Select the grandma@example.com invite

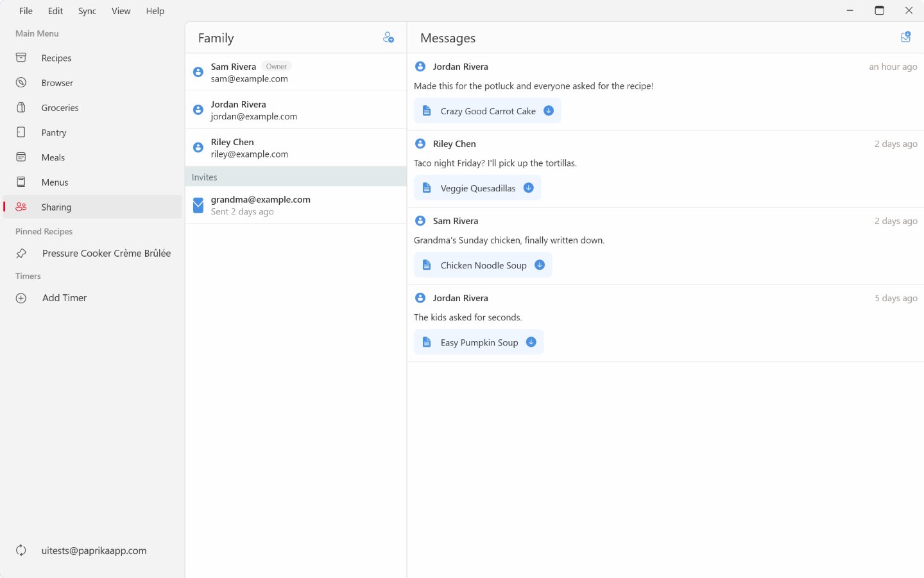296,205
